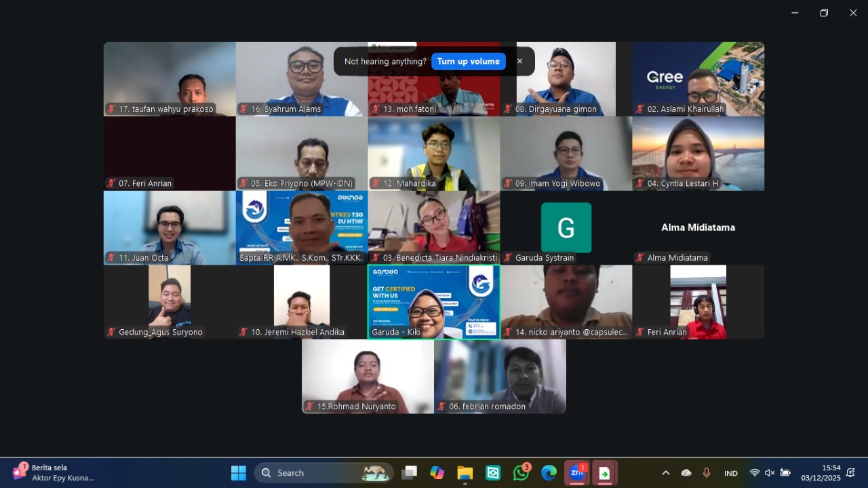Open File Explorer in the taskbar

[x=465, y=473]
